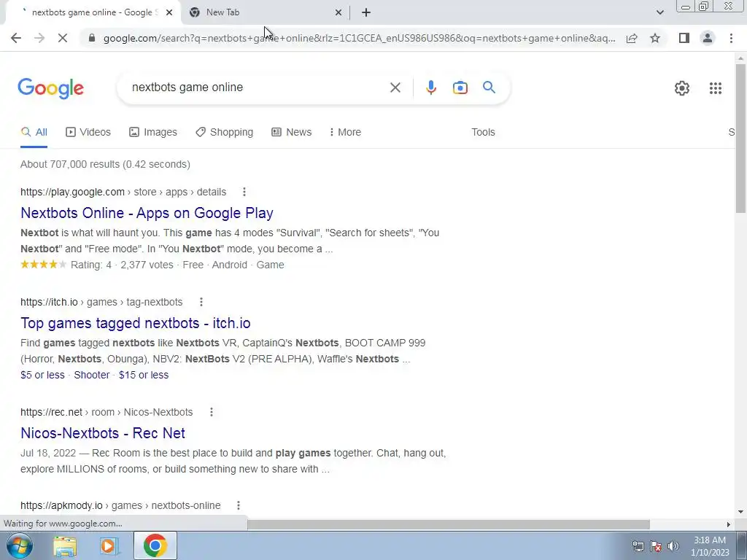Switch to Images results
The image size is (747, 560).
pos(153,132)
